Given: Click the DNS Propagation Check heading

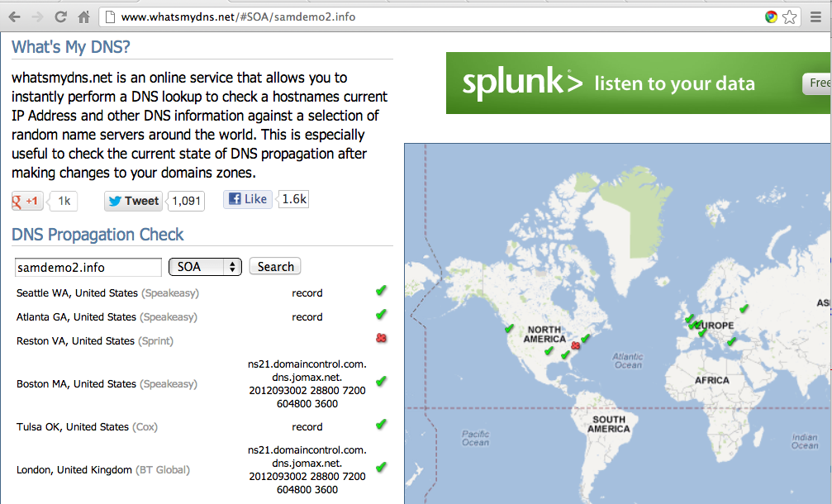Looking at the screenshot, I should (x=97, y=235).
